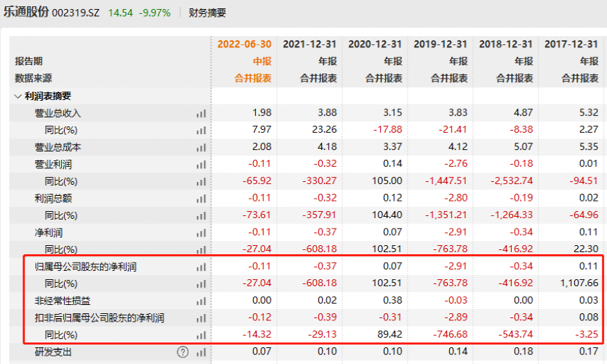Image resolution: width=607 pixels, height=364 pixels.
Task: Click 2022-06-30 营业总收入 value 1.98
Action: coord(261,113)
